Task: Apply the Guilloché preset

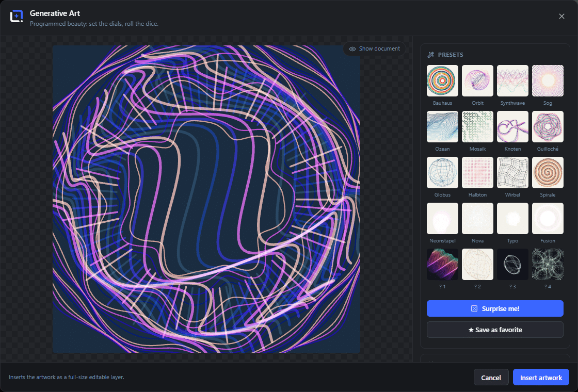Action: 548,126
